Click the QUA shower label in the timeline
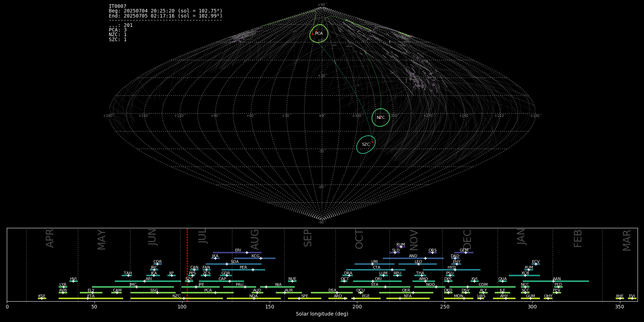Image resolution: width=644 pixels, height=322 pixels. tap(502, 279)
